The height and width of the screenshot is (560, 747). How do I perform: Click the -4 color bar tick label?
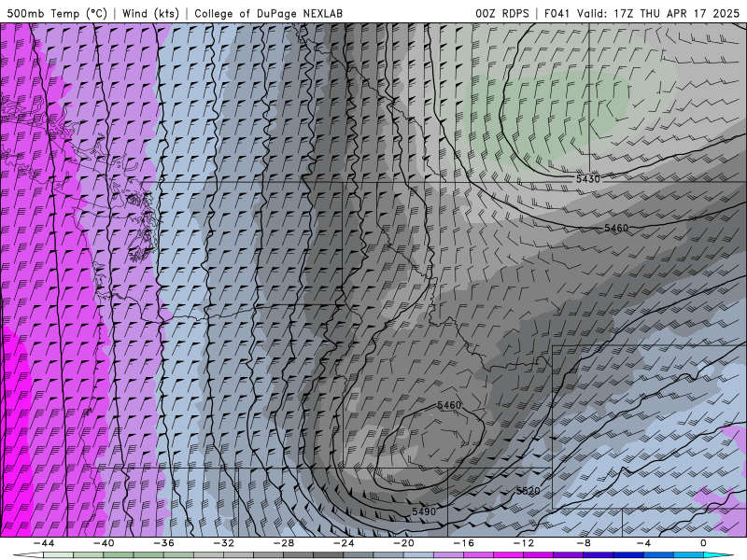[x=644, y=543]
